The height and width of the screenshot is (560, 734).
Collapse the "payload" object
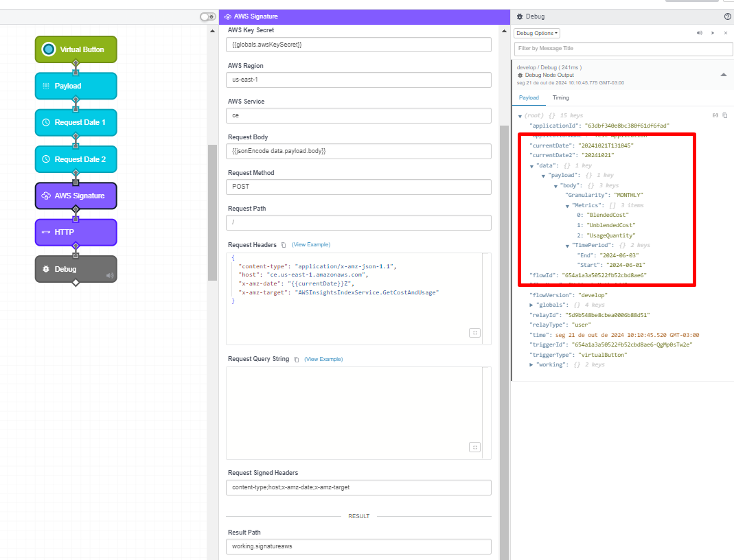click(x=543, y=176)
